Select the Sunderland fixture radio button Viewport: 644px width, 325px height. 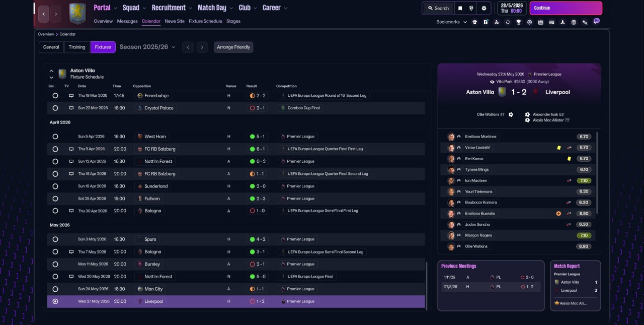[x=55, y=186]
